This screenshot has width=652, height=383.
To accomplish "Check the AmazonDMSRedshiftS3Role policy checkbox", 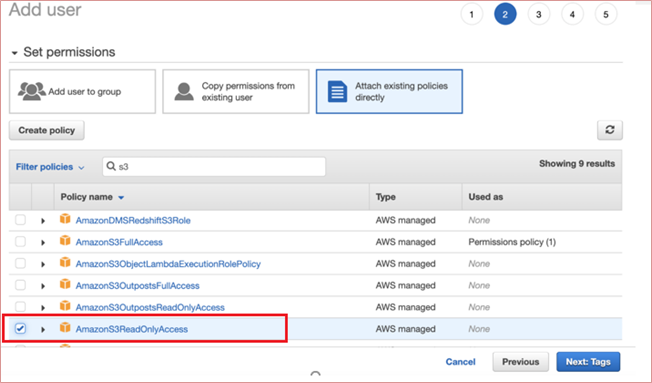I will [x=20, y=220].
